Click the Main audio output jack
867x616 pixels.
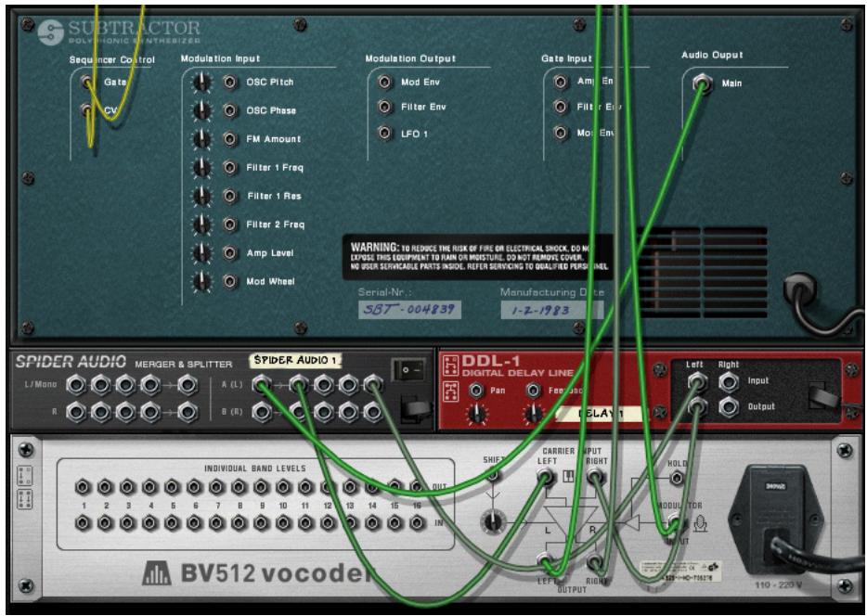[x=703, y=83]
